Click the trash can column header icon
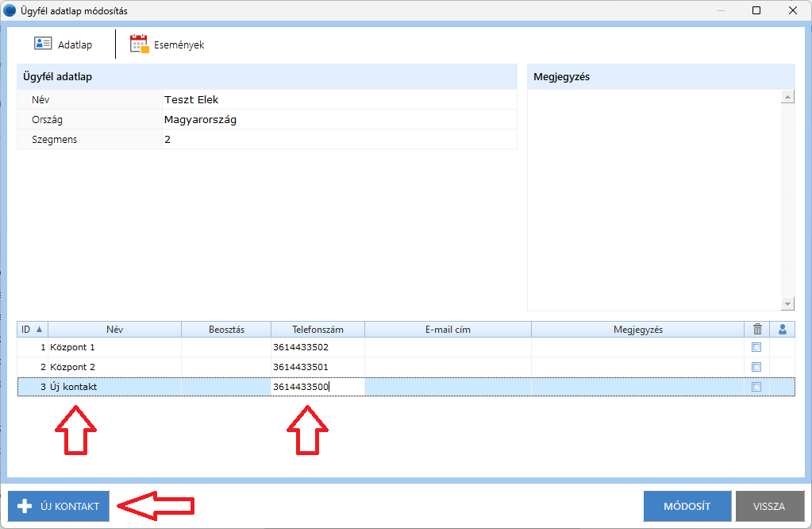 [756, 330]
